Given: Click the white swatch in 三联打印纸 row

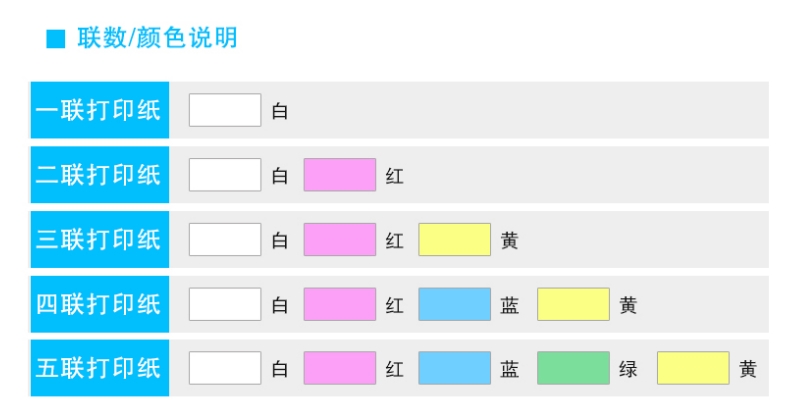Looking at the screenshot, I should click(x=225, y=240).
